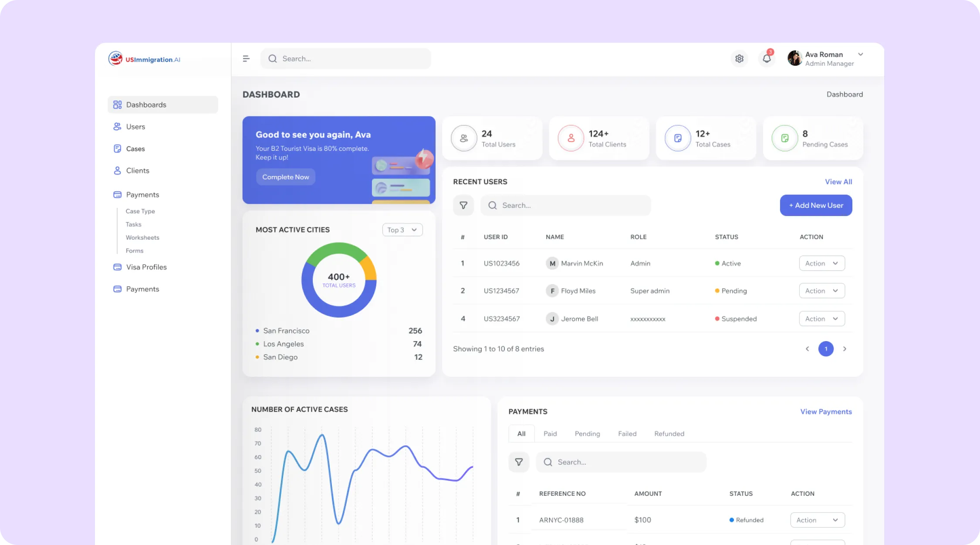Open the View All recent users link
Image resolution: width=980 pixels, height=545 pixels.
point(838,182)
